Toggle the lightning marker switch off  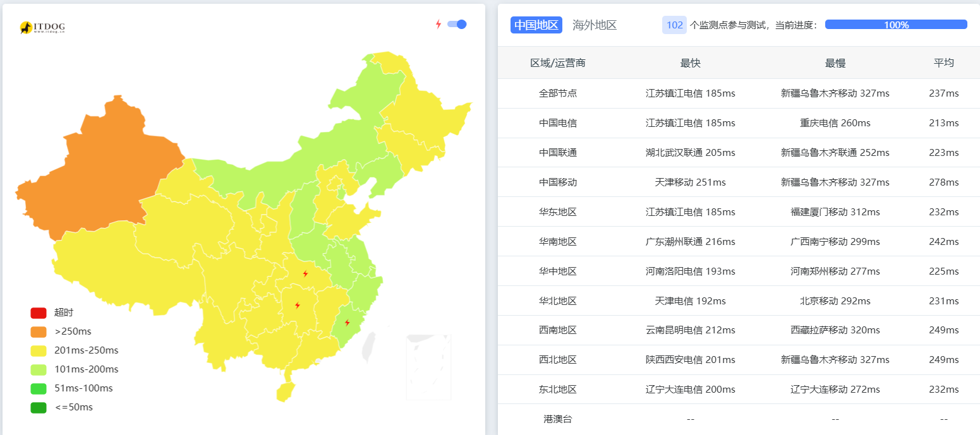coord(457,24)
